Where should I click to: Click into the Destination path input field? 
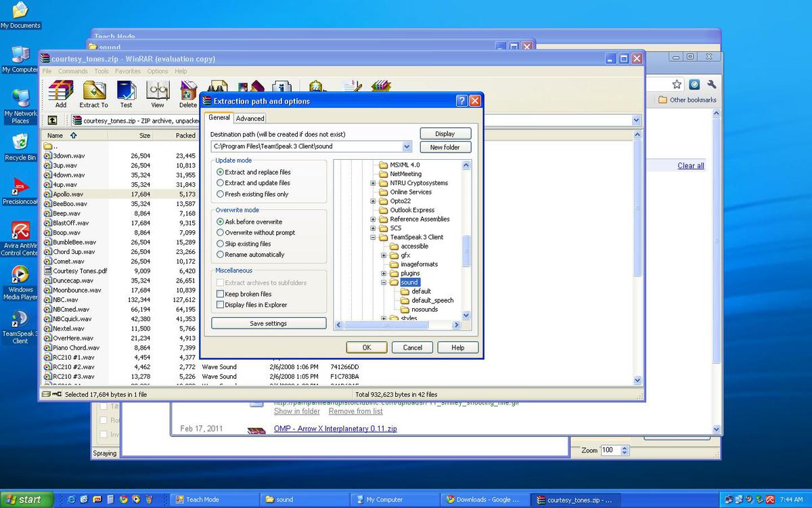[x=307, y=146]
